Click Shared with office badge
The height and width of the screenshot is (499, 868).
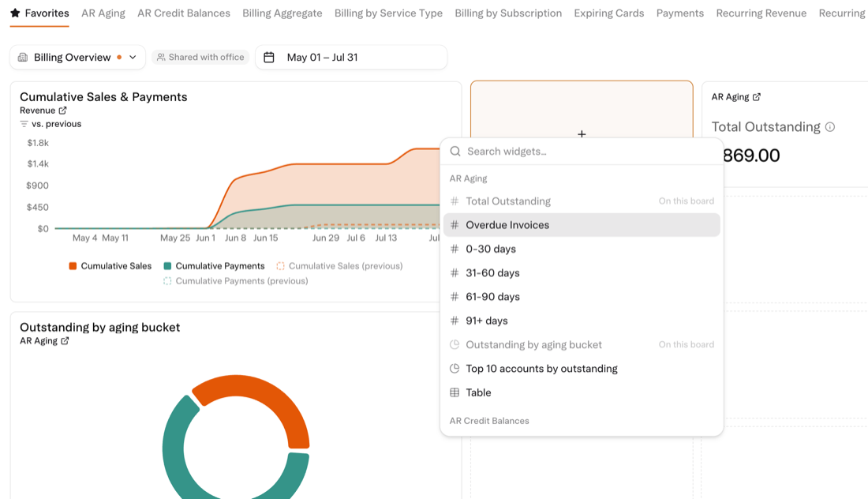(200, 57)
